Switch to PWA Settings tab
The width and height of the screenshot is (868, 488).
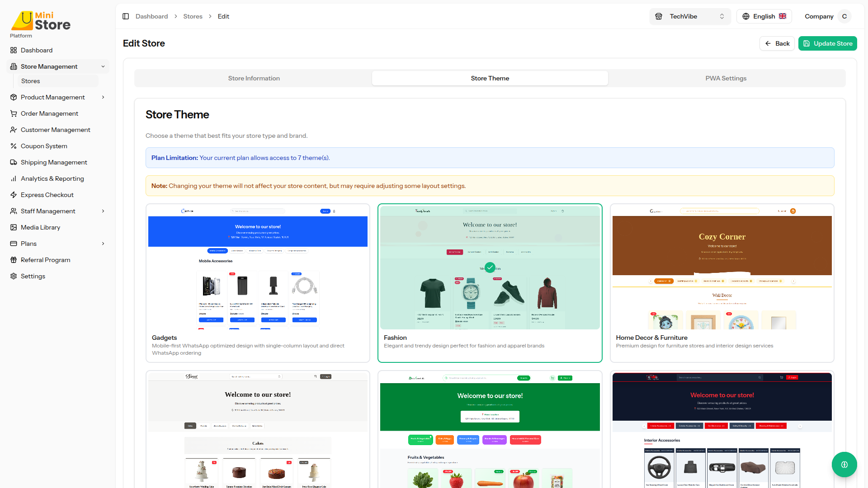pyautogui.click(x=726, y=78)
